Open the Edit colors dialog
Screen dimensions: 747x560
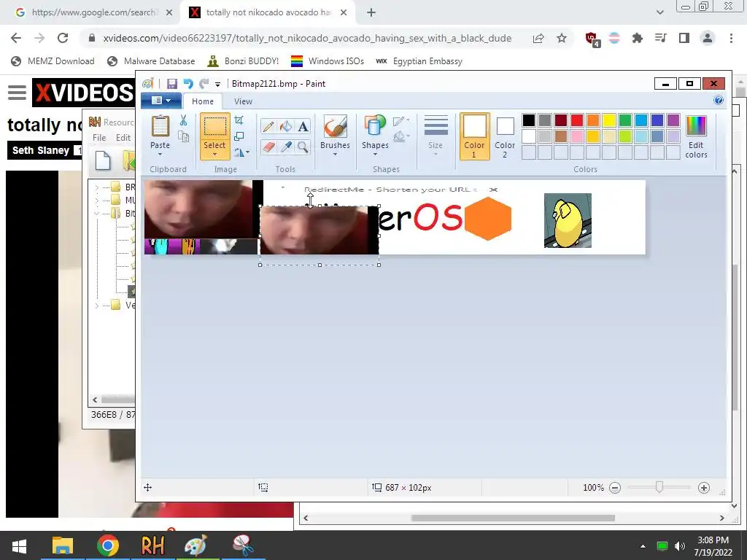pos(696,136)
